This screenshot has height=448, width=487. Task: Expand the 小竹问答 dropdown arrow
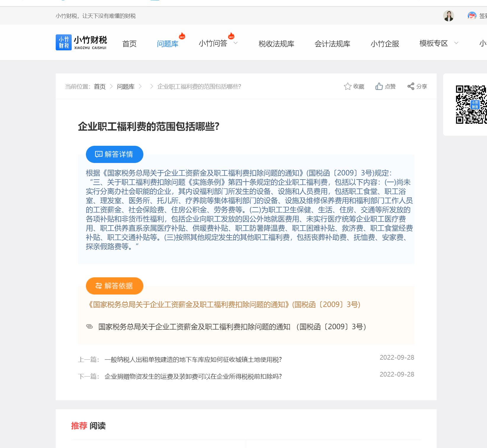pyautogui.click(x=236, y=43)
